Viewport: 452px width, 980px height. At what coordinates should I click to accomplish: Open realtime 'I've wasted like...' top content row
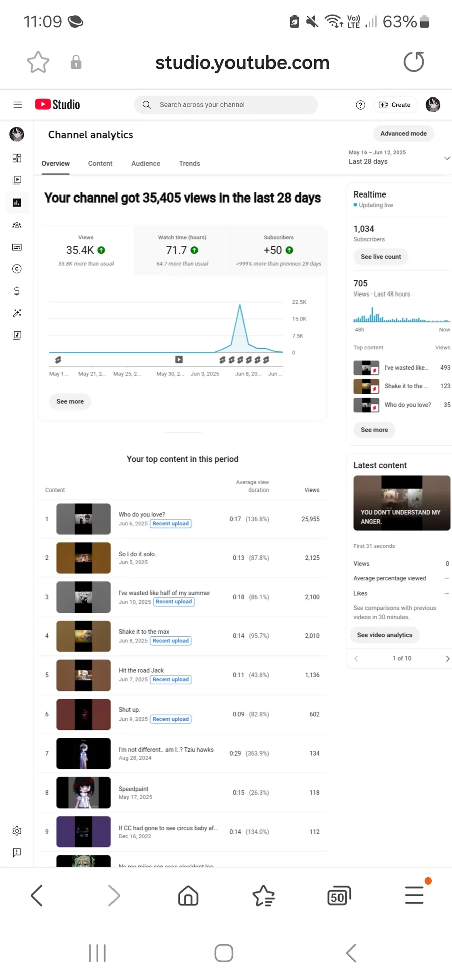pos(402,368)
